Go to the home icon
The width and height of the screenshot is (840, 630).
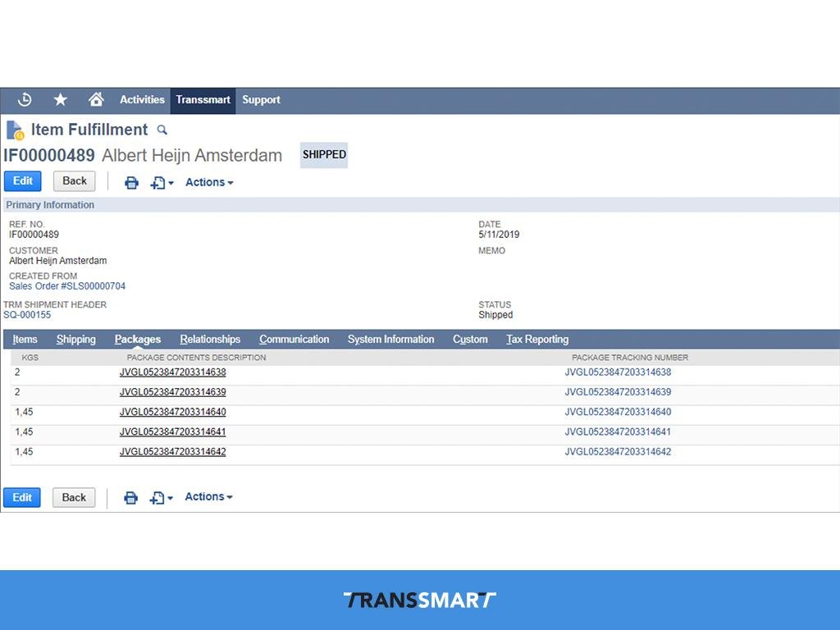[97, 99]
